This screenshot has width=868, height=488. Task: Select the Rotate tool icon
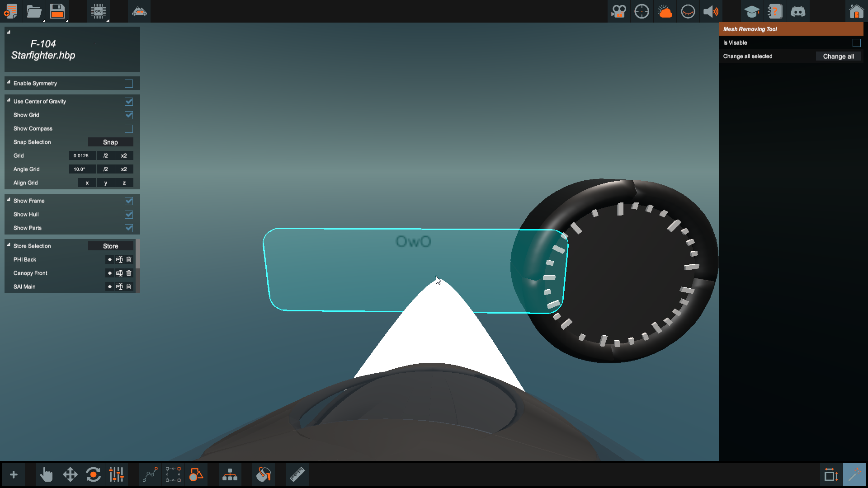coord(93,475)
